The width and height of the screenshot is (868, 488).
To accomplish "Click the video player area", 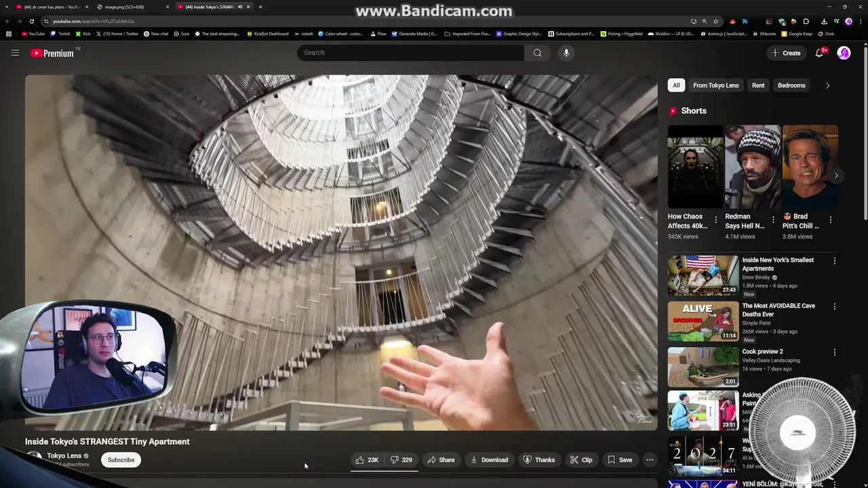I will [x=341, y=252].
